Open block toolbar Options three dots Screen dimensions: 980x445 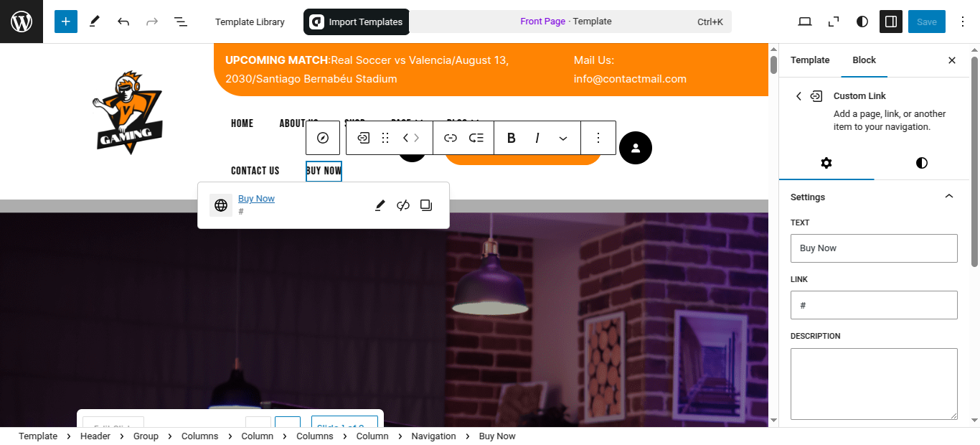[598, 138]
